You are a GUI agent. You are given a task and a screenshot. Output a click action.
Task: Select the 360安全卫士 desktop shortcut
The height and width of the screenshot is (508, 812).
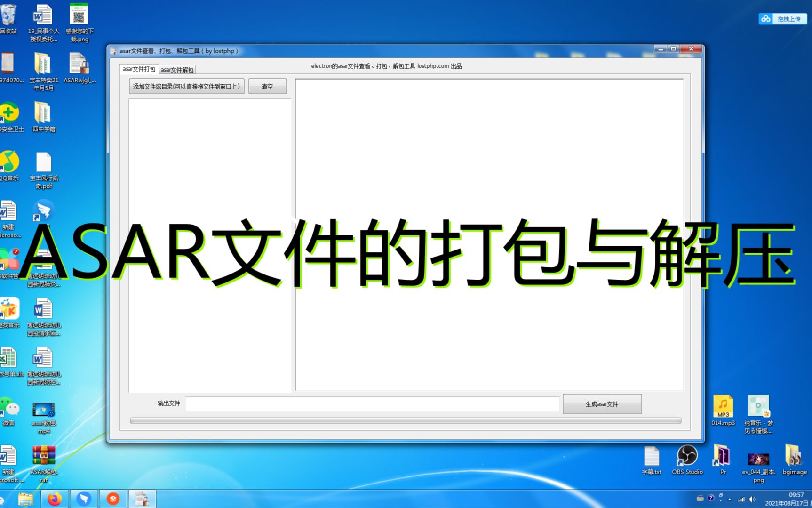9,117
